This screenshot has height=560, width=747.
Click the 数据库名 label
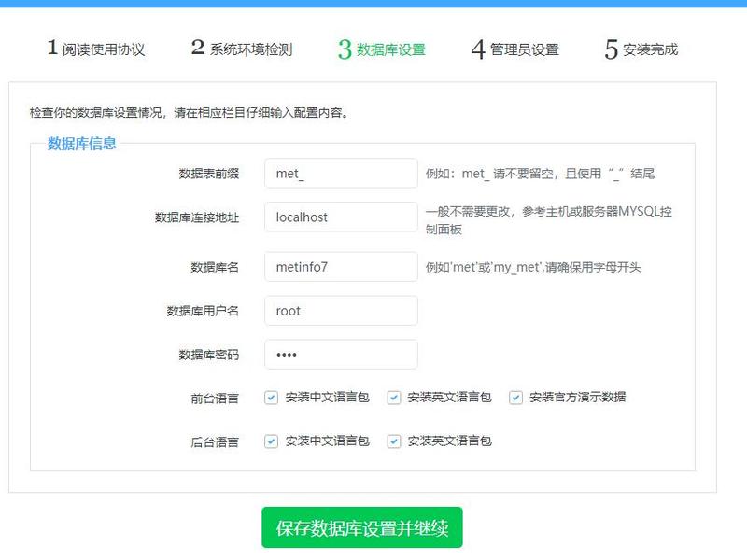(x=215, y=267)
